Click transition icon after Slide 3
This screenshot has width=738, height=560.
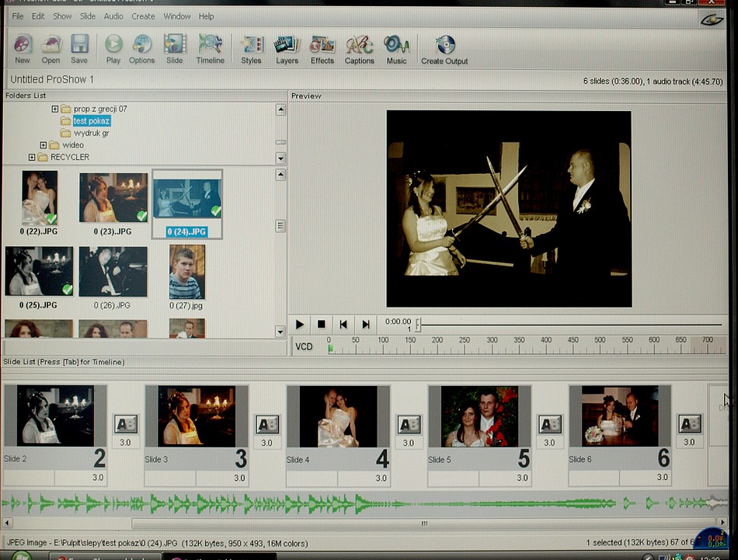tap(266, 424)
